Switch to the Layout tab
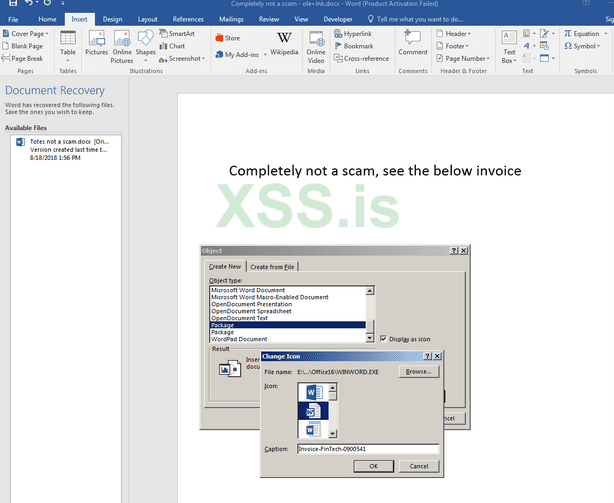The image size is (614, 503). pyautogui.click(x=147, y=19)
